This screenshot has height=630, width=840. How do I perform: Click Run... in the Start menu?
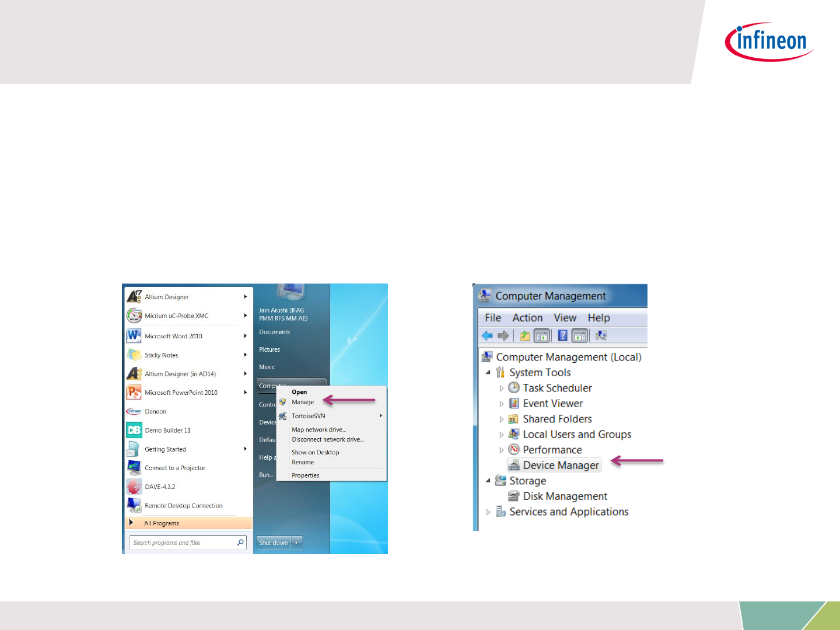(x=266, y=475)
